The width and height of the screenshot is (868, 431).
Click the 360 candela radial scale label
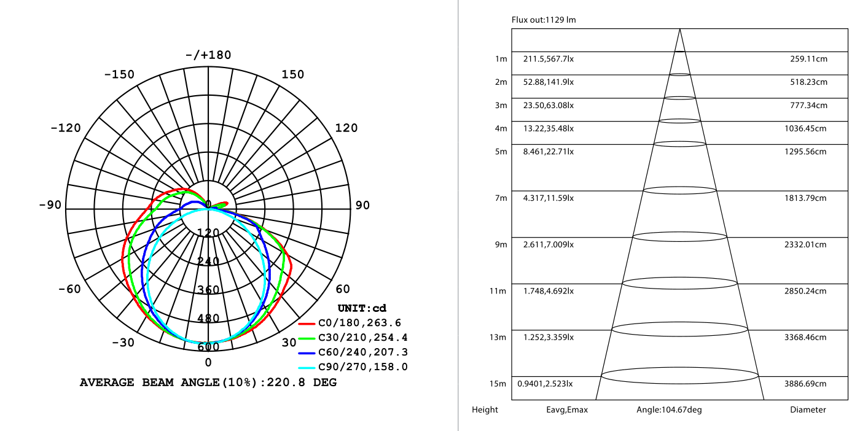click(208, 290)
